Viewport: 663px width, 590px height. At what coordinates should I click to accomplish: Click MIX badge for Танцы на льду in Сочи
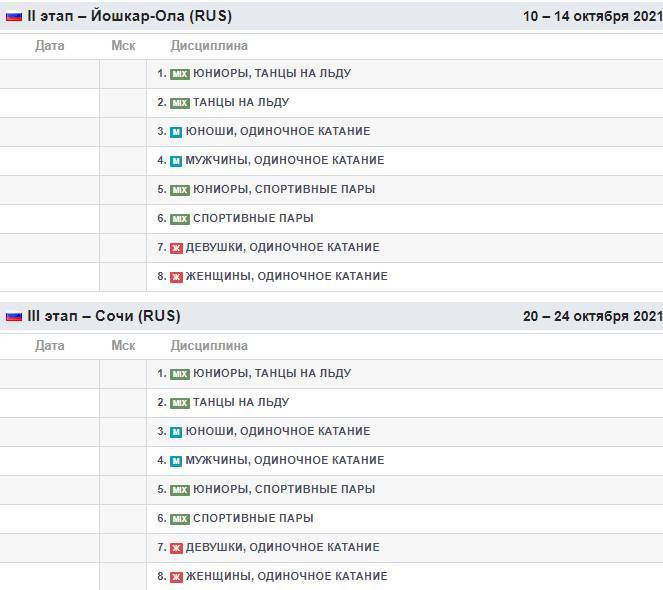[180, 403]
